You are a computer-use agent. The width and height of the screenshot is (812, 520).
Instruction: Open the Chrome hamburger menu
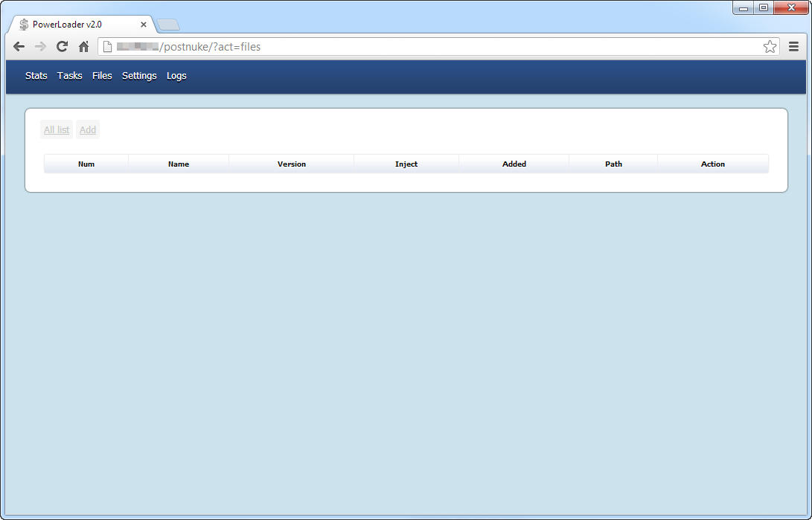793,47
